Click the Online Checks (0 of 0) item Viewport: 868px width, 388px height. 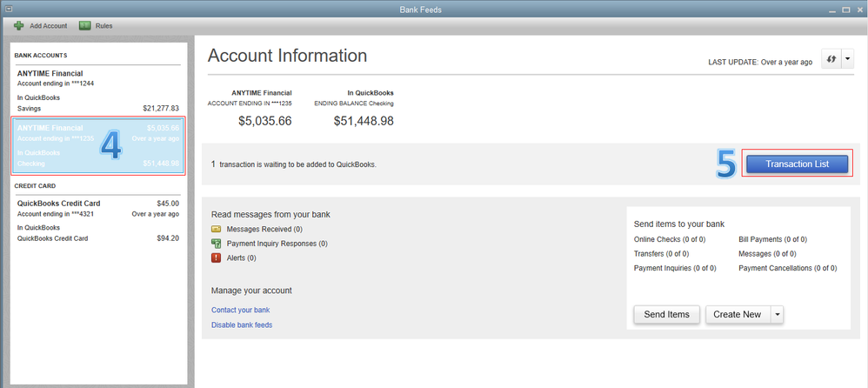pos(670,239)
